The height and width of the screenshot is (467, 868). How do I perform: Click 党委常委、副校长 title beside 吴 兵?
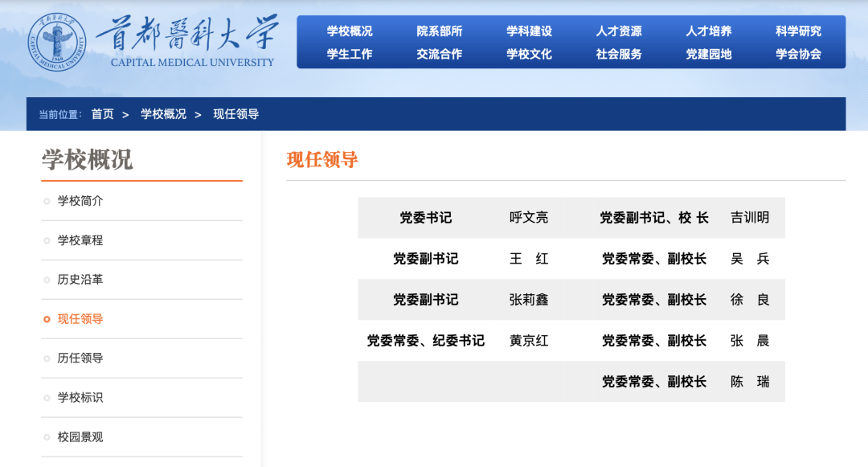pos(654,258)
